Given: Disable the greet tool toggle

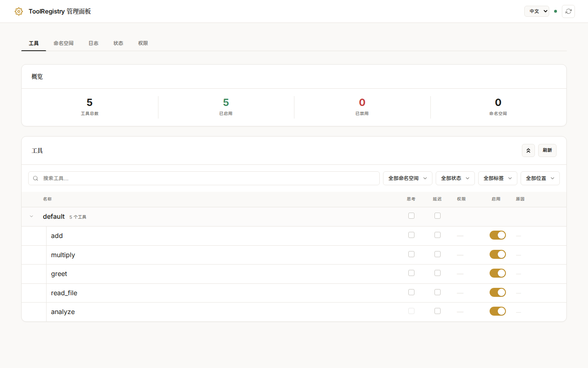Looking at the screenshot, I should 498,273.
